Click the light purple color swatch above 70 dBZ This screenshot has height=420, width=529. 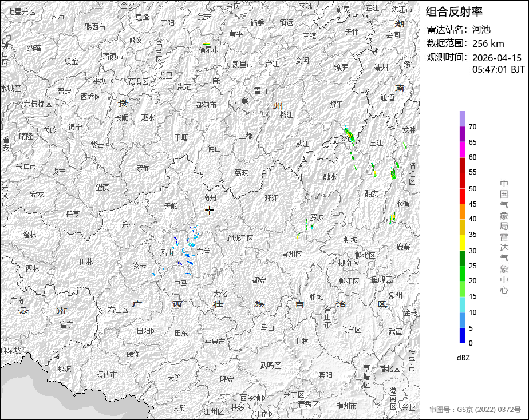pos(462,118)
